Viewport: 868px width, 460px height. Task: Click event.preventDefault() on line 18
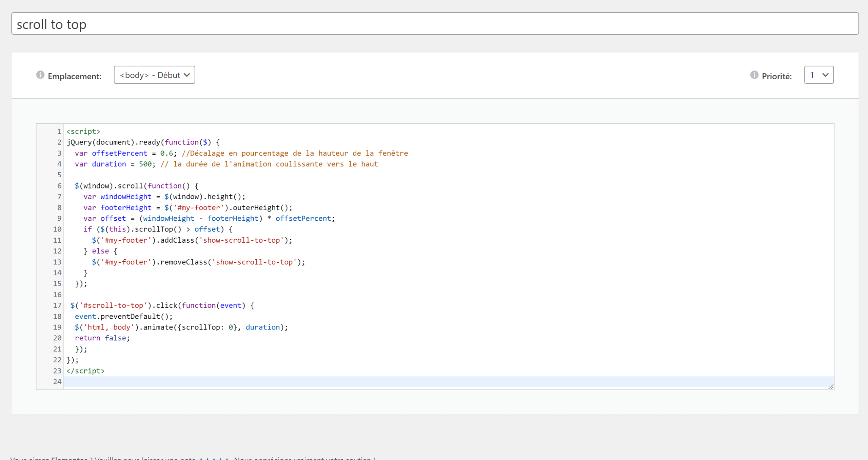(x=124, y=316)
